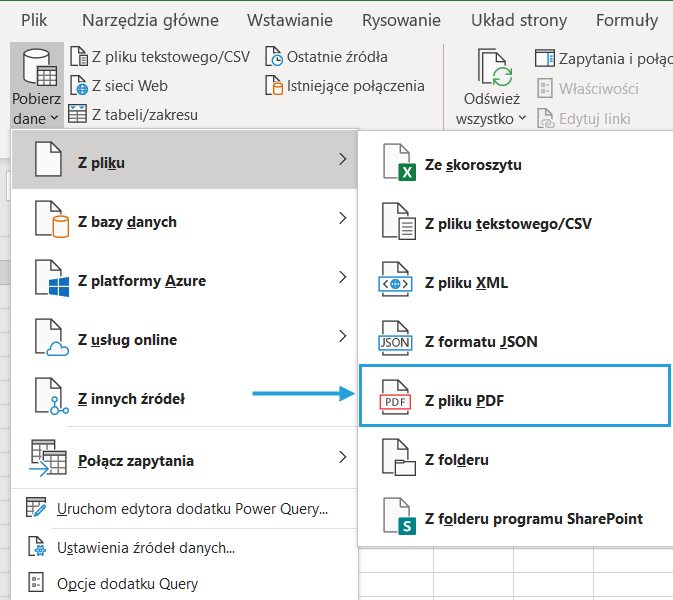Choose Z pliku tekstowego/CSV in submenu
The height and width of the screenshot is (600, 673).
508,223
